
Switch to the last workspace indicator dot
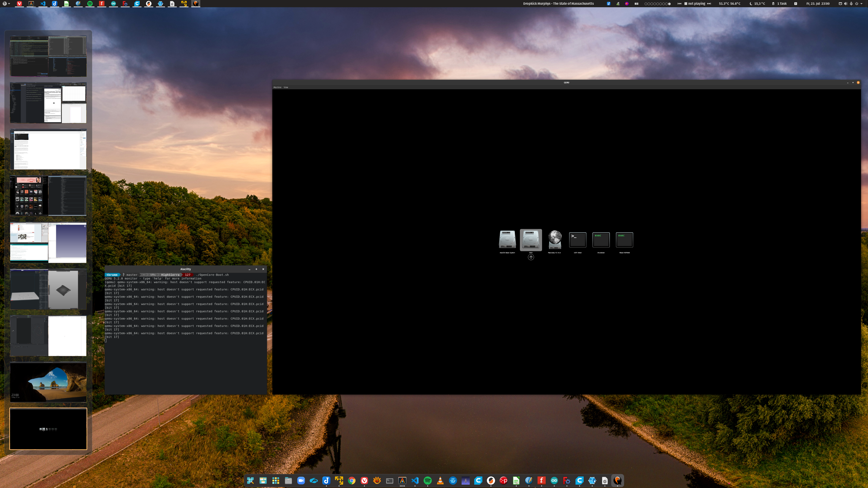click(669, 4)
